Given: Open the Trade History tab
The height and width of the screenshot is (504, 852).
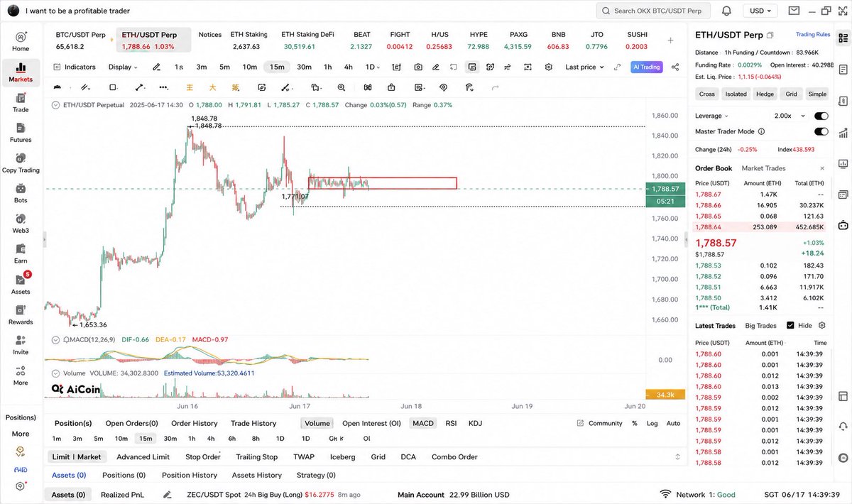Looking at the screenshot, I should [x=253, y=423].
